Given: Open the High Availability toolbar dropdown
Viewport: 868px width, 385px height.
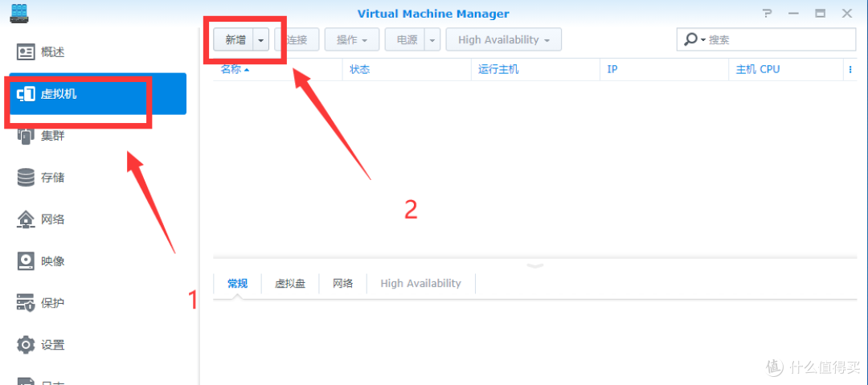Looking at the screenshot, I should point(504,40).
